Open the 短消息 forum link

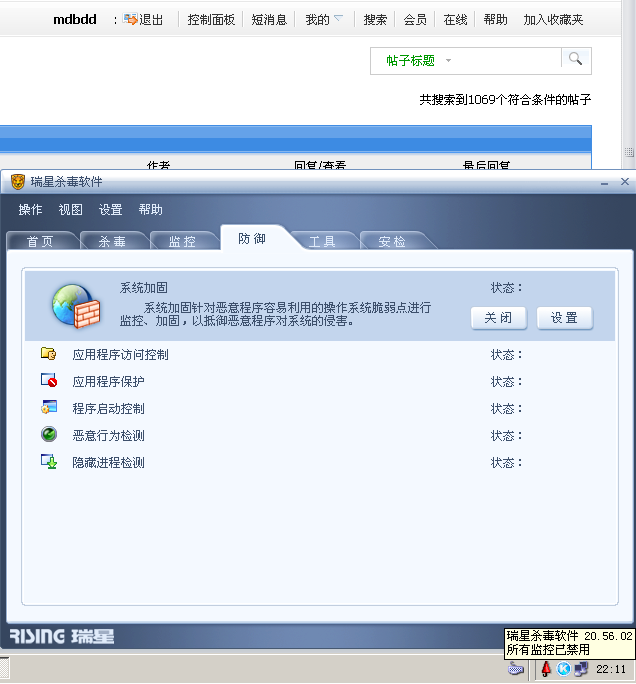tap(269, 20)
